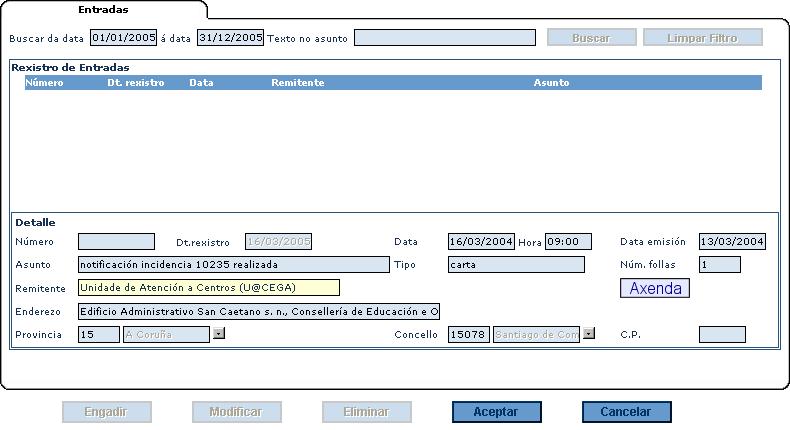Select the C.P. postal code field
Screen dimensions: 790x430
click(721, 334)
